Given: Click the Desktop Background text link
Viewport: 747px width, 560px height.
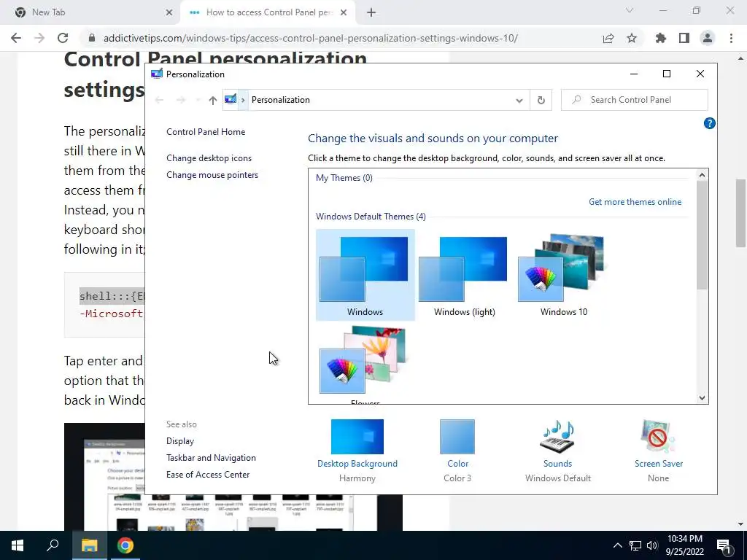Looking at the screenshot, I should (x=357, y=463).
